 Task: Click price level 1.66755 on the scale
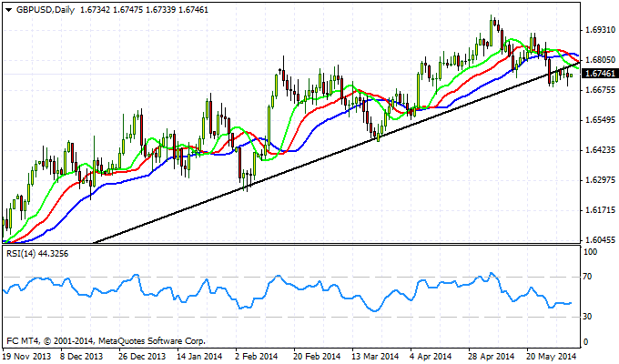coord(600,90)
